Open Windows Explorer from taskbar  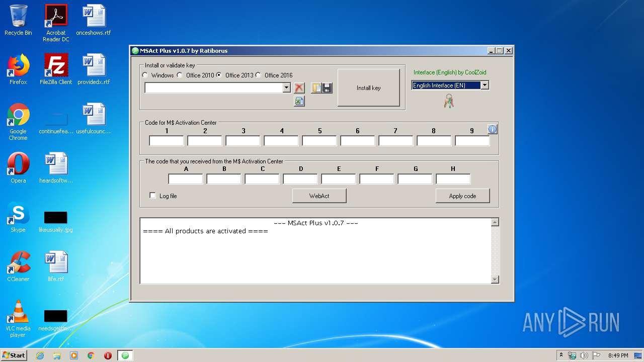[57, 355]
